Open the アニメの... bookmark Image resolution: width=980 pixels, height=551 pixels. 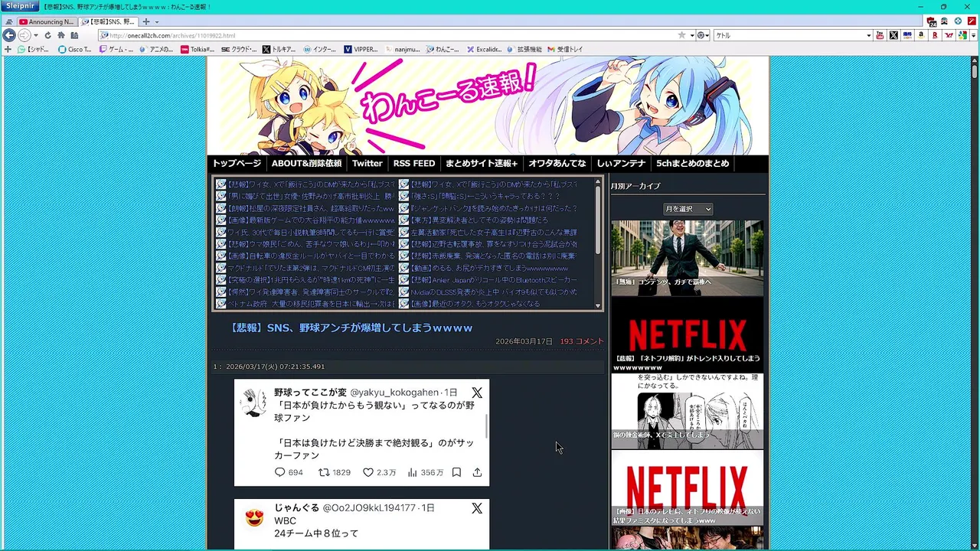click(x=157, y=49)
